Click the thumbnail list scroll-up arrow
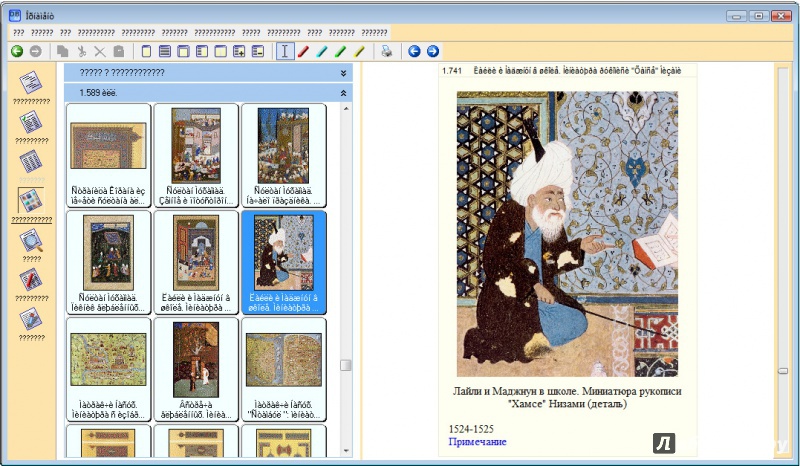800x466 pixels. tap(346, 109)
